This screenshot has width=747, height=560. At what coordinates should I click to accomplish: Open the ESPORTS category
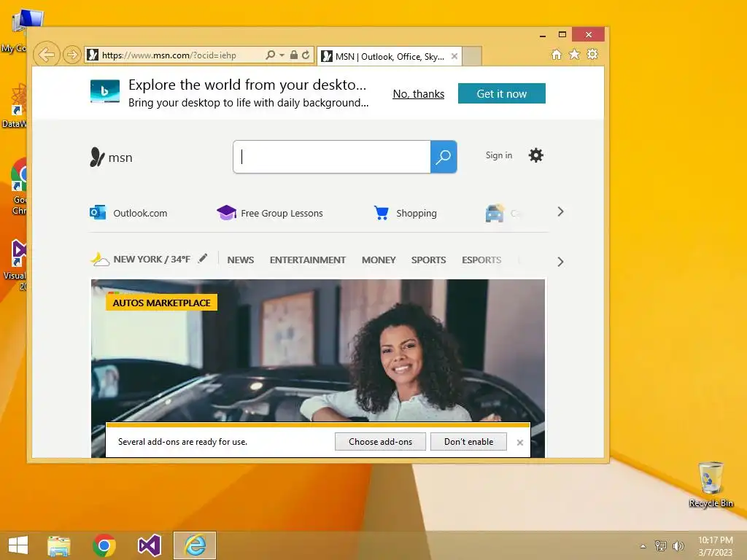point(481,260)
